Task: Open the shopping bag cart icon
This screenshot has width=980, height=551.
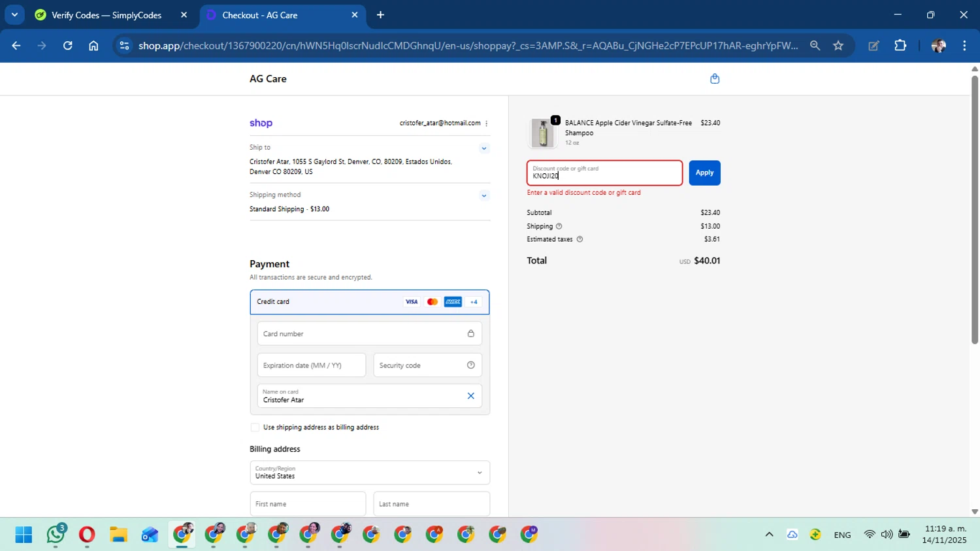Action: [715, 78]
